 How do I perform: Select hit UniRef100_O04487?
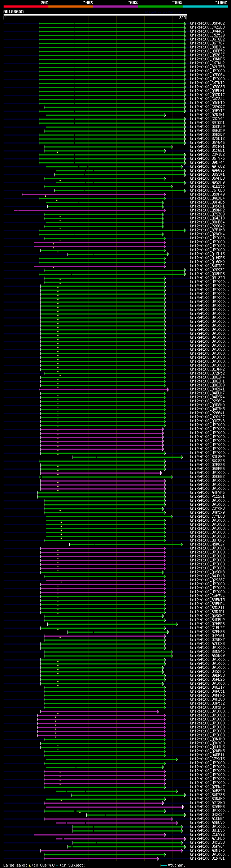(207, 31)
